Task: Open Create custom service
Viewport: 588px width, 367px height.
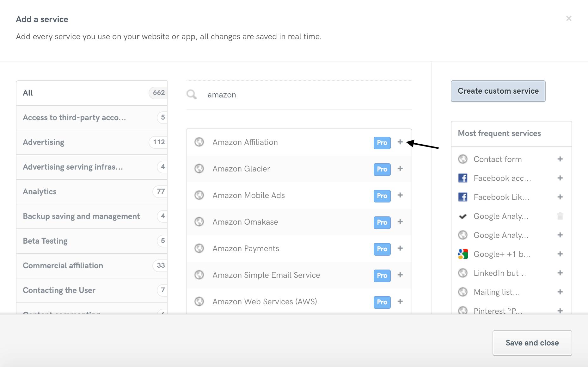Action: (x=498, y=91)
